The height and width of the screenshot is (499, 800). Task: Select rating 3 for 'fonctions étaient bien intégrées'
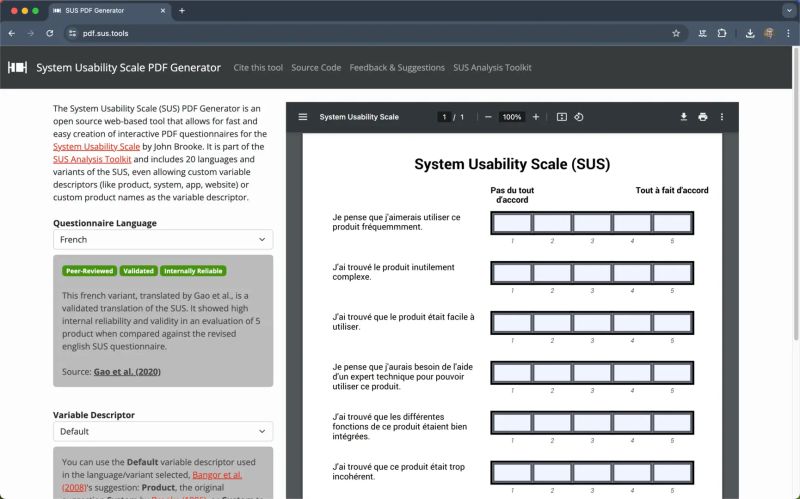click(x=592, y=423)
